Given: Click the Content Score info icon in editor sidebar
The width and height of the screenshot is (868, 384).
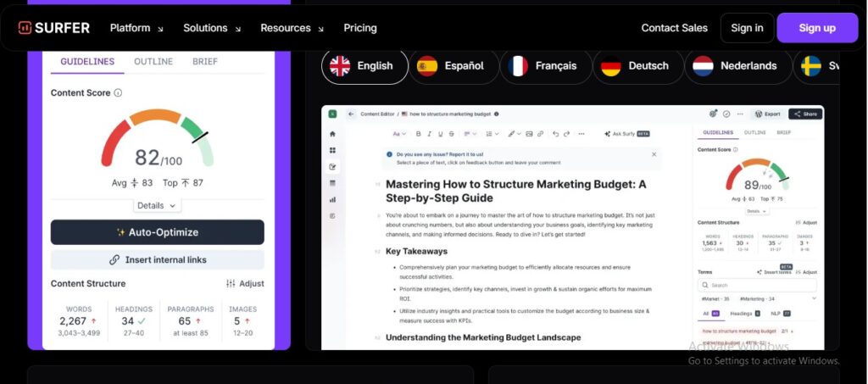Looking at the screenshot, I should pos(735,149).
